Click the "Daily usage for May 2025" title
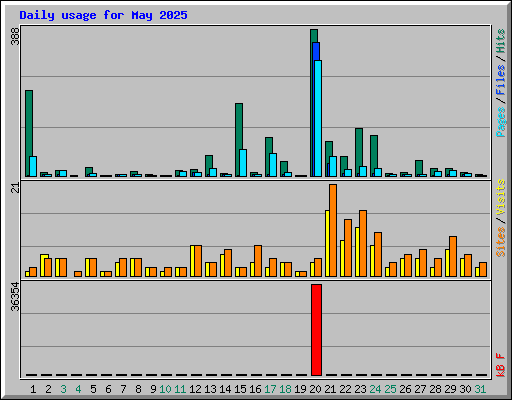The image size is (512, 400). (103, 15)
